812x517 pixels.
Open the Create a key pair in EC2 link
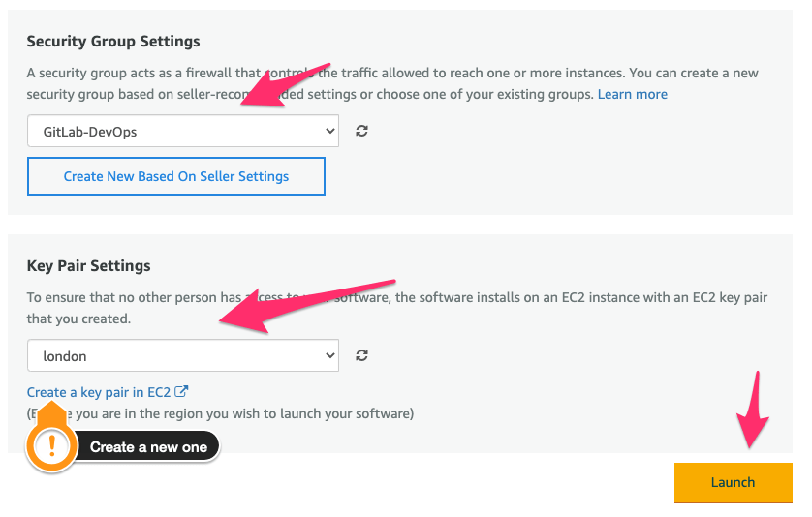(x=99, y=392)
